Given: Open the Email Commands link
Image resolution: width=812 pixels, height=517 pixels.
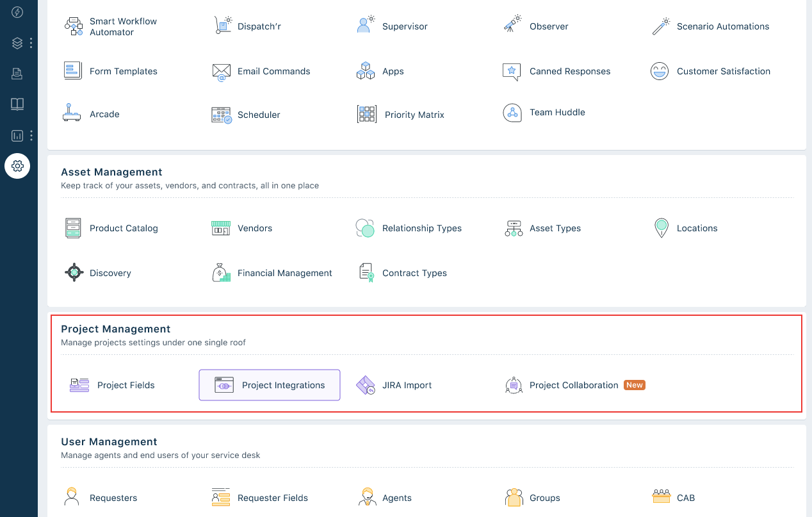Looking at the screenshot, I should coord(274,71).
